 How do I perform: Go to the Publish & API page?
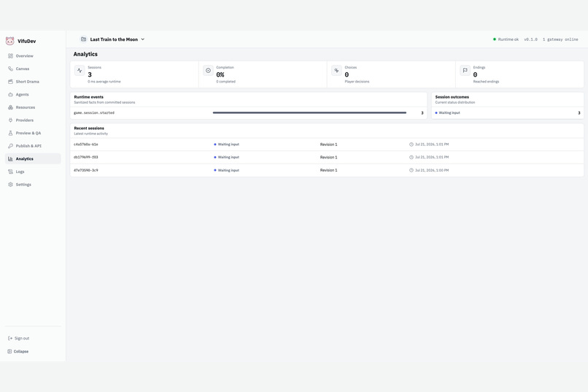tap(28, 146)
